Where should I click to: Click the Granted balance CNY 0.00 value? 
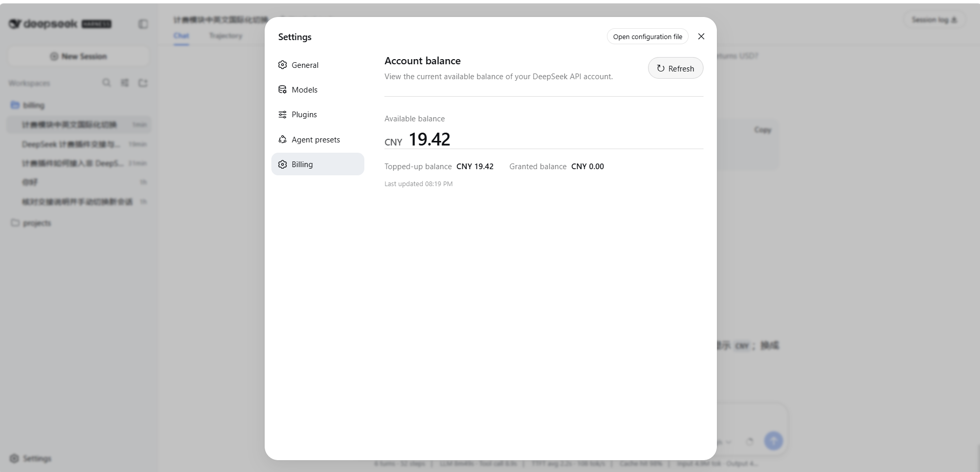[x=587, y=167]
